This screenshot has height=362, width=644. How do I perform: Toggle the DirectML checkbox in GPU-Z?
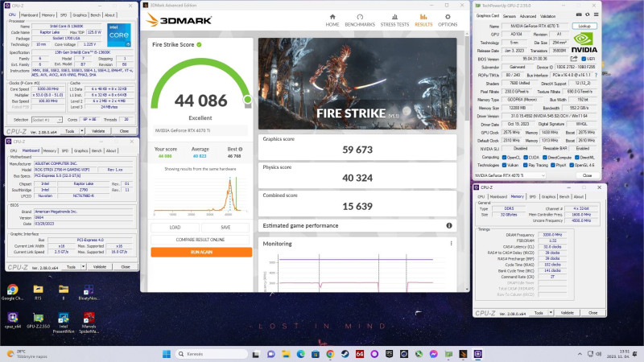pyautogui.click(x=576, y=157)
